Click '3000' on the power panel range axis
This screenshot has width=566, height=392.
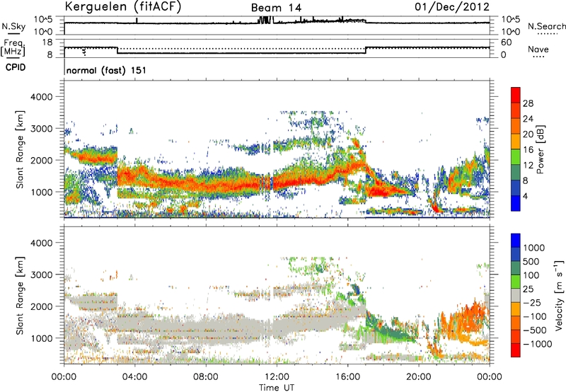pyautogui.click(x=41, y=129)
